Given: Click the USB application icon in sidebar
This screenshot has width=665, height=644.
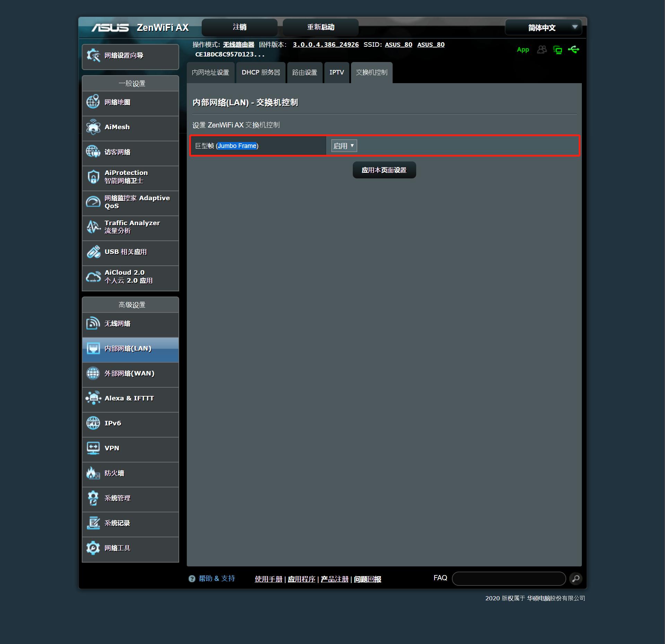Looking at the screenshot, I should click(x=93, y=252).
